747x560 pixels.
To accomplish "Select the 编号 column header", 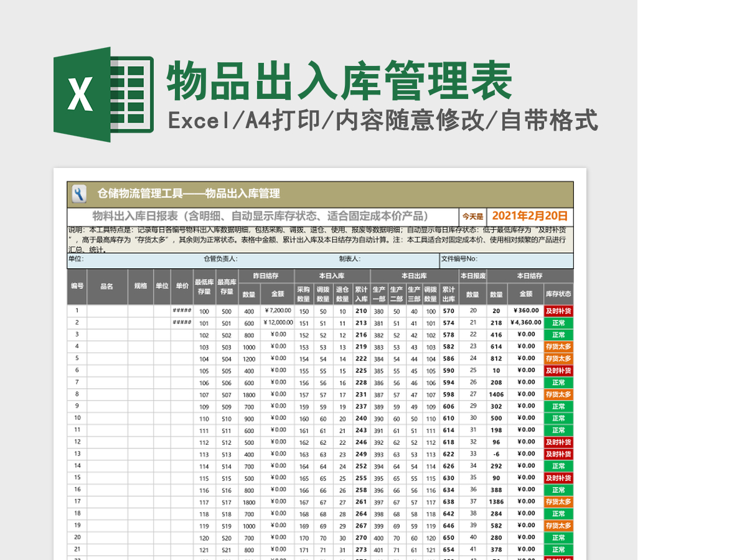I will [x=77, y=287].
